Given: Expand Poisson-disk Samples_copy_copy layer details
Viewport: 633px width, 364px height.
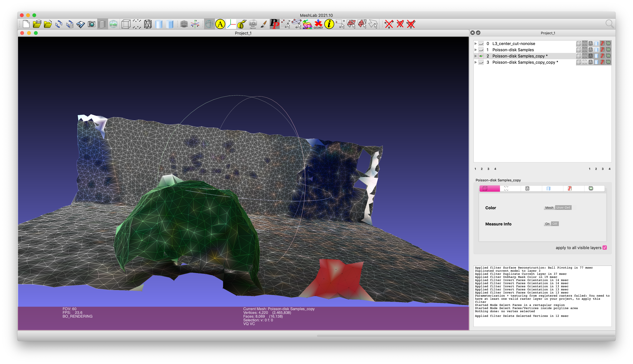Looking at the screenshot, I should point(475,62).
